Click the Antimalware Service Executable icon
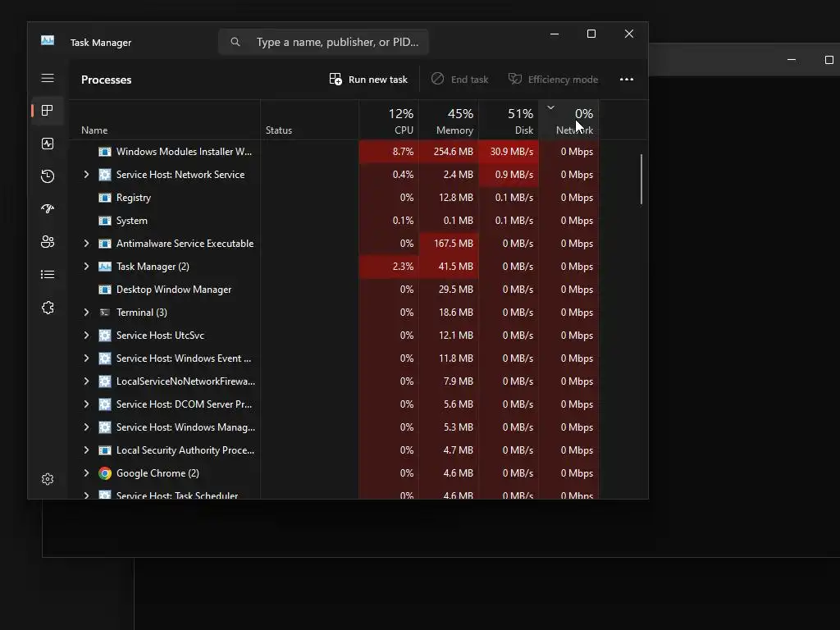 click(105, 243)
